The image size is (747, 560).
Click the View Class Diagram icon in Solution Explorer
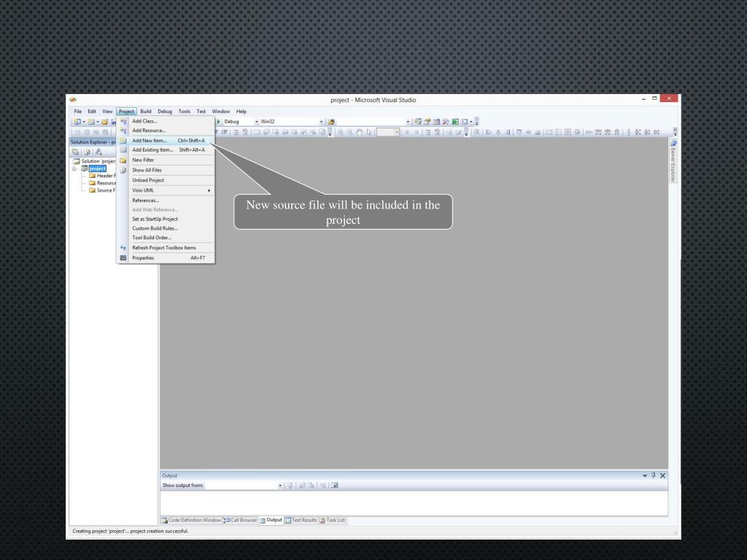[x=98, y=152]
